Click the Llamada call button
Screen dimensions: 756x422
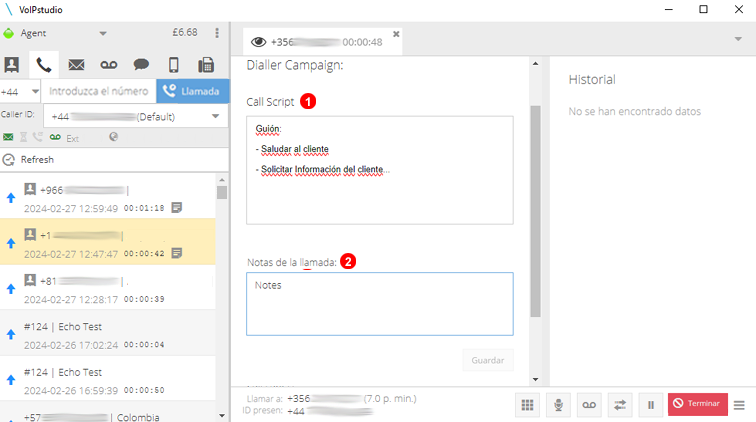[192, 91]
